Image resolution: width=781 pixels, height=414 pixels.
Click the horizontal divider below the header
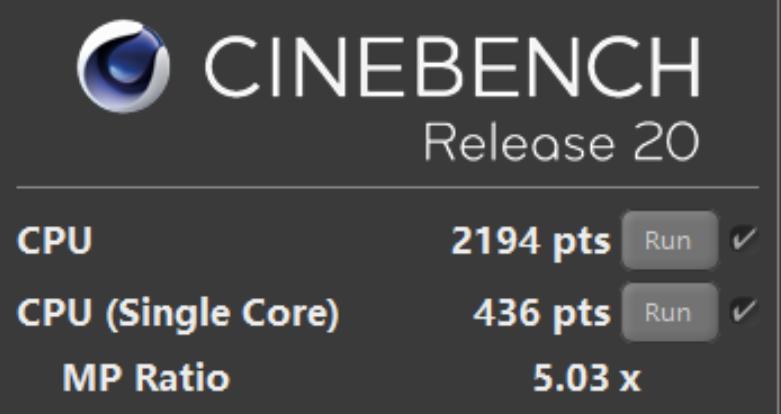click(390, 188)
